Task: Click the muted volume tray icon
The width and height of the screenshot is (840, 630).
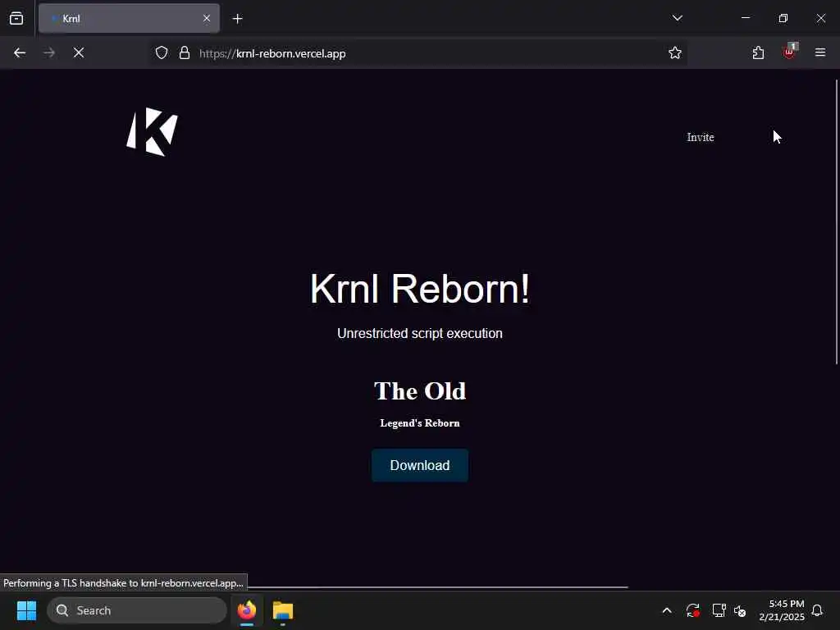Action: click(741, 610)
